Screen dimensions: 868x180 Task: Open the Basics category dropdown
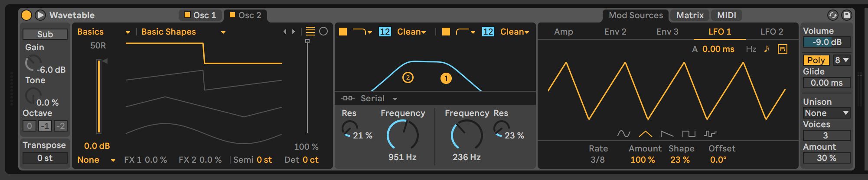coord(104,32)
